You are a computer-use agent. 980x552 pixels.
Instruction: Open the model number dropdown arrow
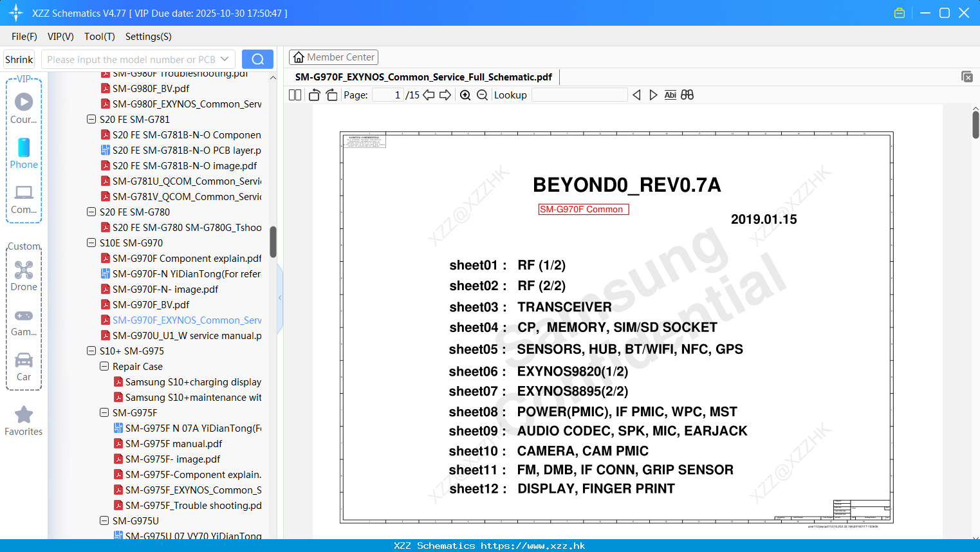[x=225, y=59]
